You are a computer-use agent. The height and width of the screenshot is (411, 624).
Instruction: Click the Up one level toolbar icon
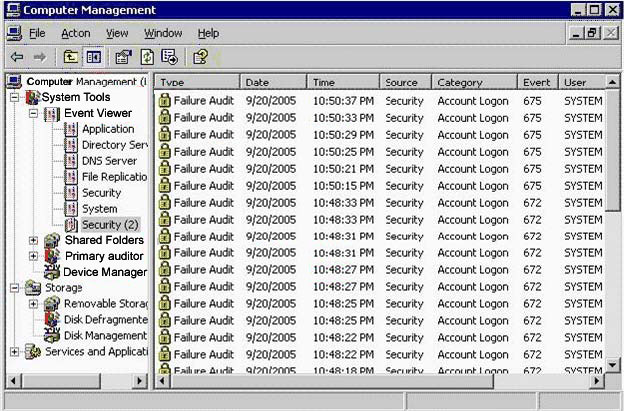(71, 57)
